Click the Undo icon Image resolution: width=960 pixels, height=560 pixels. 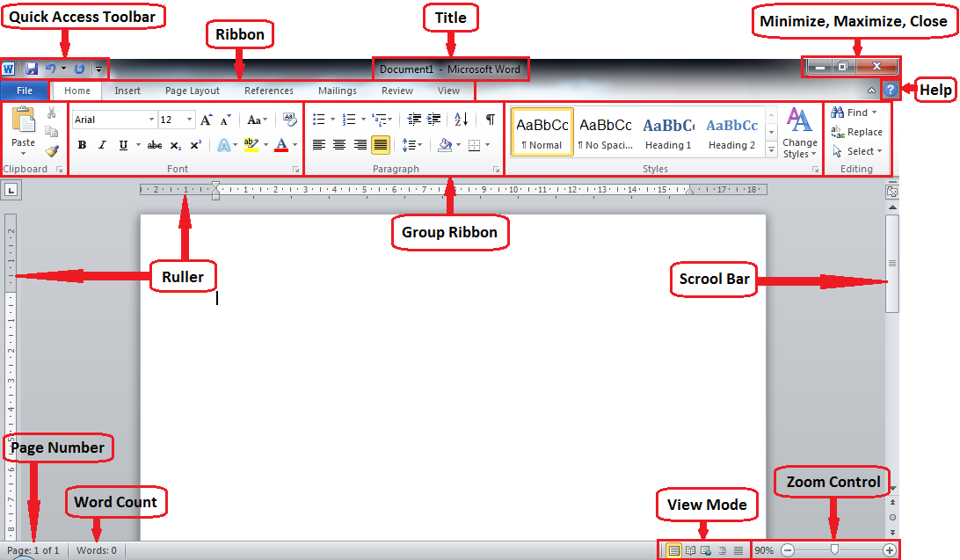click(x=51, y=69)
